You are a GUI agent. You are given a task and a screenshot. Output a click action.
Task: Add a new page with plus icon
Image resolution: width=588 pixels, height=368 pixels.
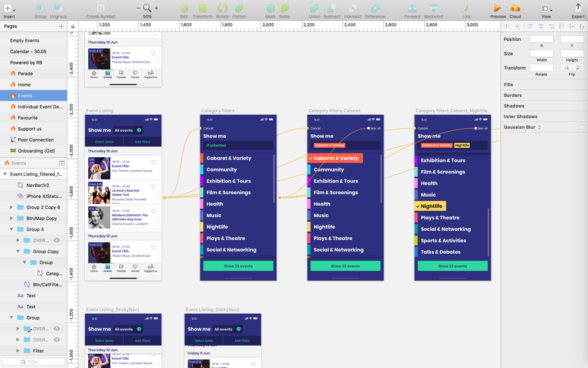click(x=61, y=26)
